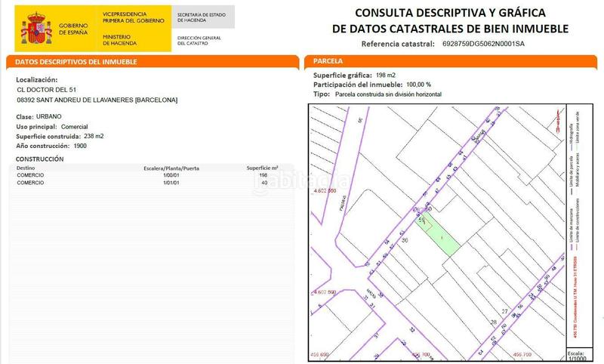Screen dimensions: 604x364
Task: Click the north arrow symbol on map
Action: pyautogui.click(x=558, y=122)
